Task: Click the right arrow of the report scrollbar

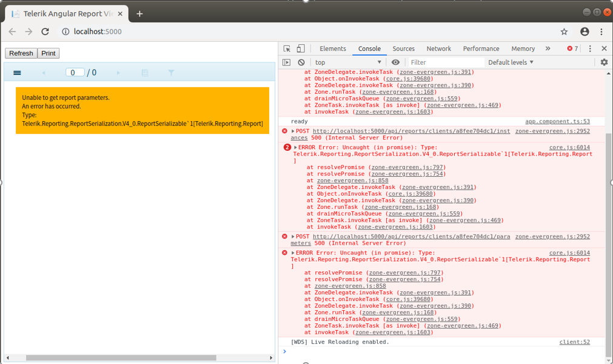Action: click(x=271, y=358)
